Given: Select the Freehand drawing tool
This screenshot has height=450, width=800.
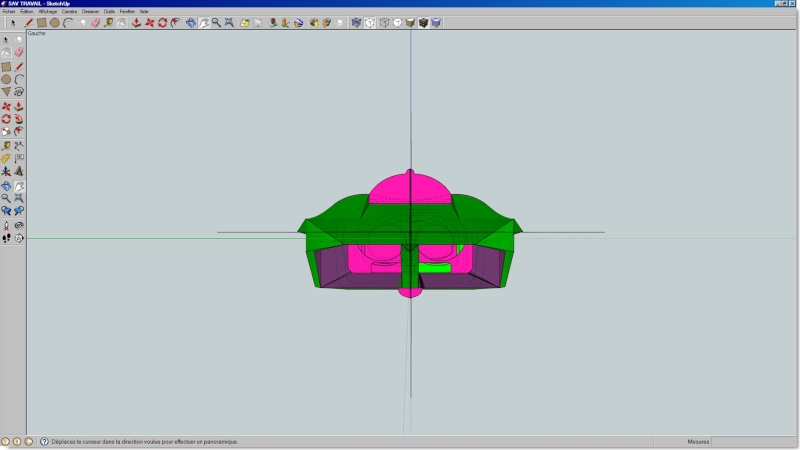Looking at the screenshot, I should [19, 92].
